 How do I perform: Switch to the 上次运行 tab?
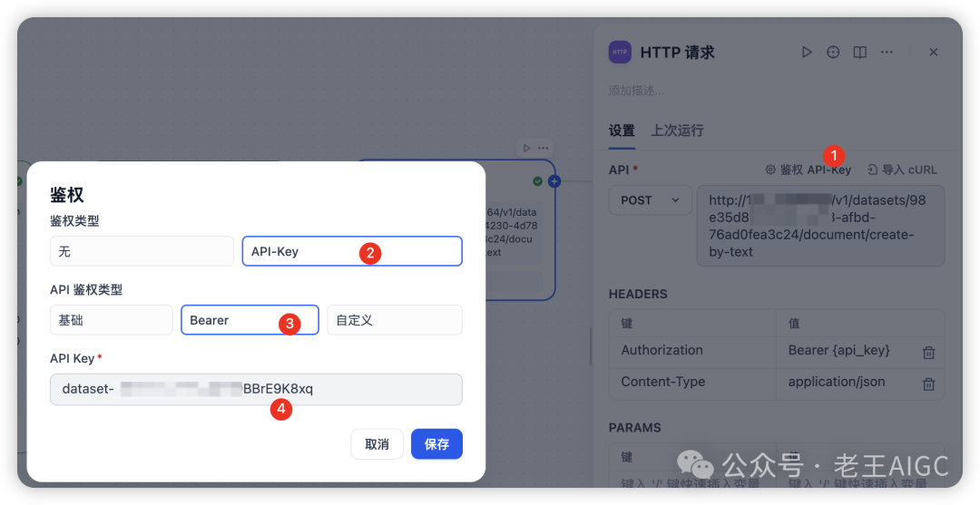678,131
